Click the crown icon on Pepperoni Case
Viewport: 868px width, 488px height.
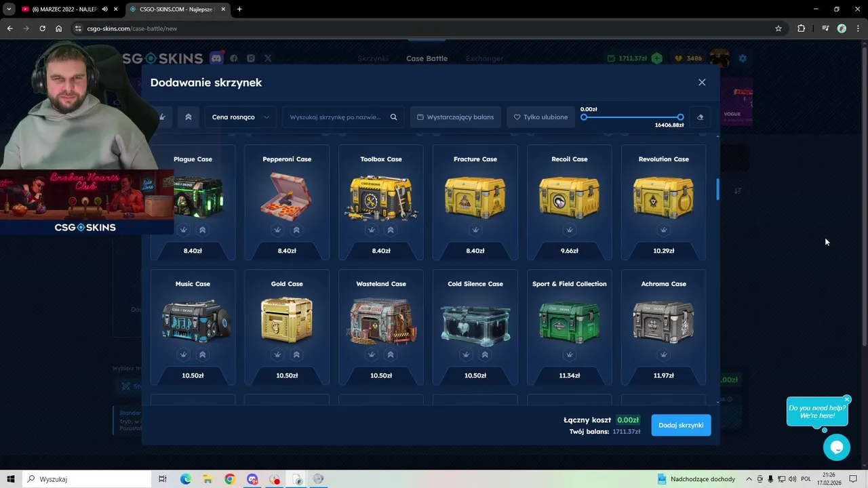[x=277, y=230]
